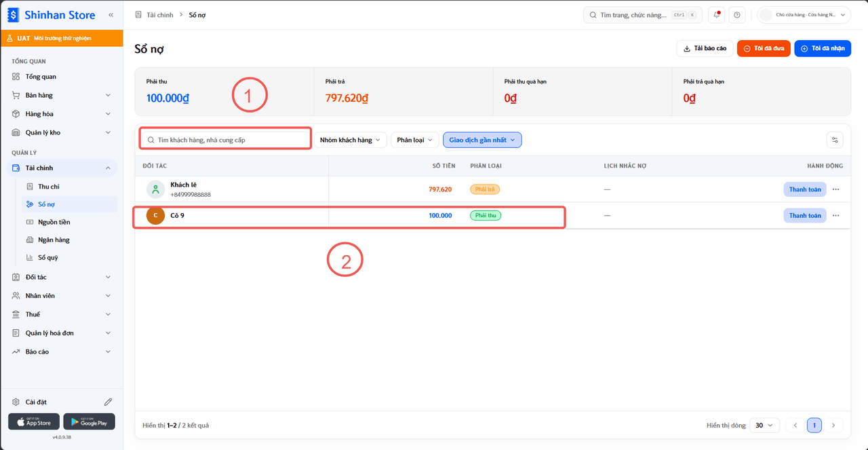Screen dimensions: 868x450
Task: Focus the customer and supplier search field
Action: click(225, 139)
